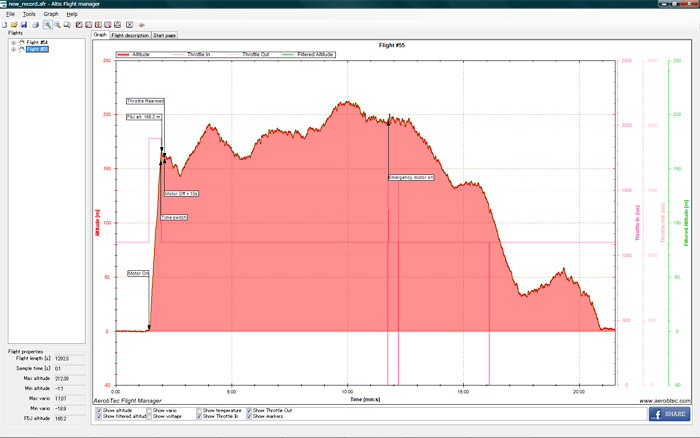700x438 pixels.
Task: Select the highlighted zoom magnifier tool
Action: point(47,25)
